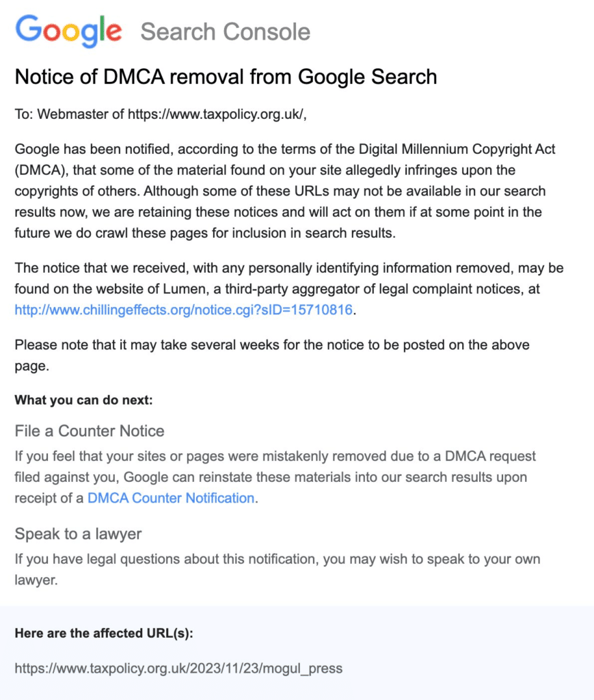Click the affected mogul_press URL
The image size is (594, 700).
pyautogui.click(x=178, y=669)
